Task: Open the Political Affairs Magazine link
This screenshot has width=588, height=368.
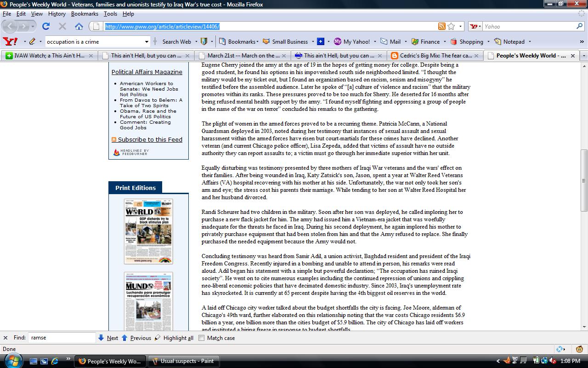Action: (x=147, y=72)
